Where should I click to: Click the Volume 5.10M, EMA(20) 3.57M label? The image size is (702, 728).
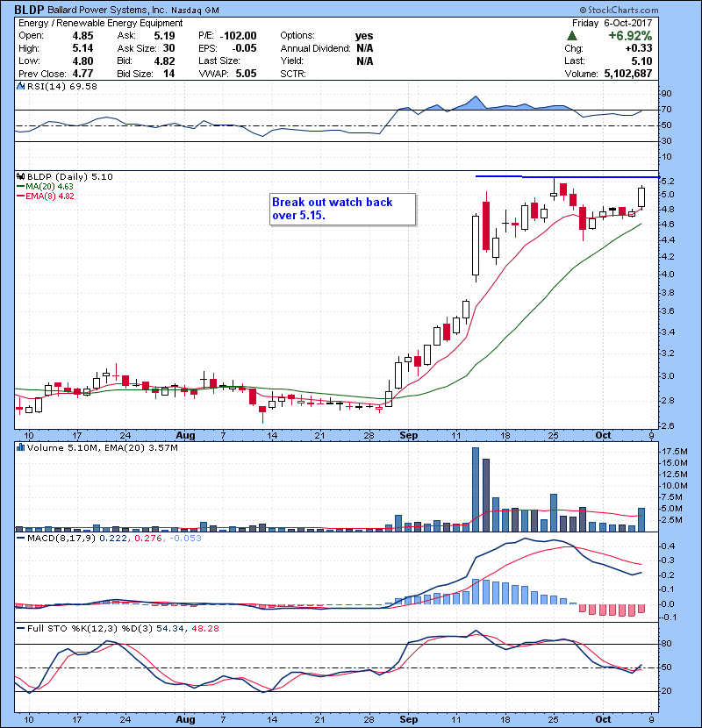[x=102, y=447]
